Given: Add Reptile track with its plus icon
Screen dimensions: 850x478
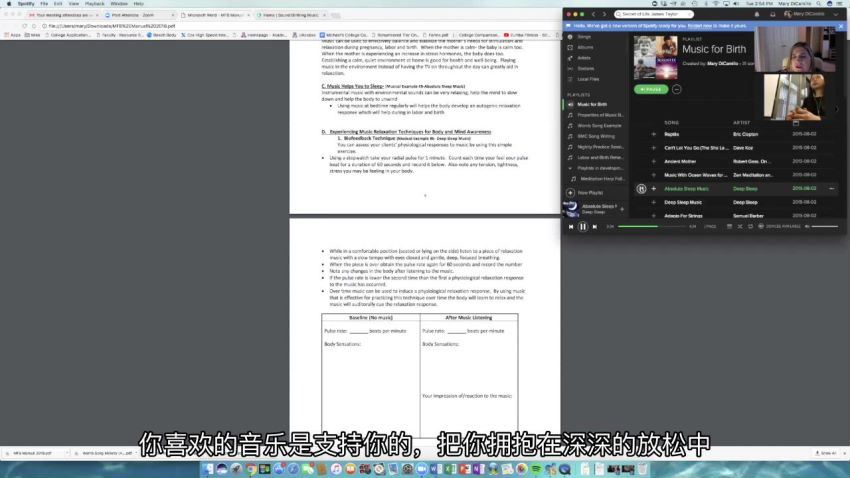Looking at the screenshot, I should tap(653, 134).
